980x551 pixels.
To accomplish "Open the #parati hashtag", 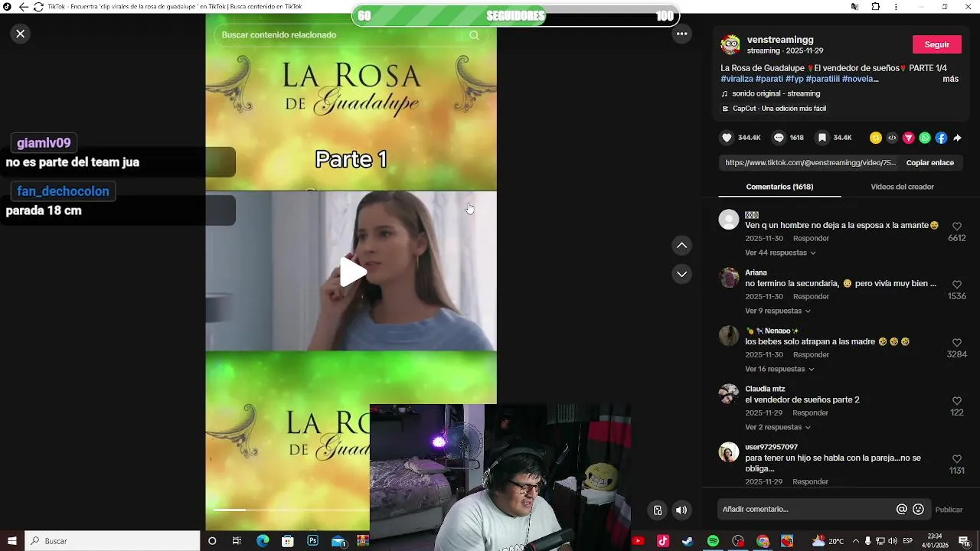I will [x=769, y=79].
